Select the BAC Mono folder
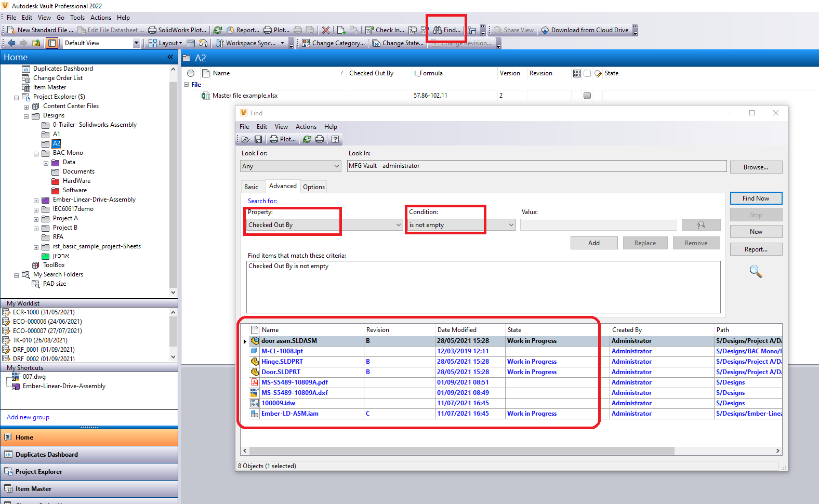The height and width of the screenshot is (504, 819). [x=68, y=153]
